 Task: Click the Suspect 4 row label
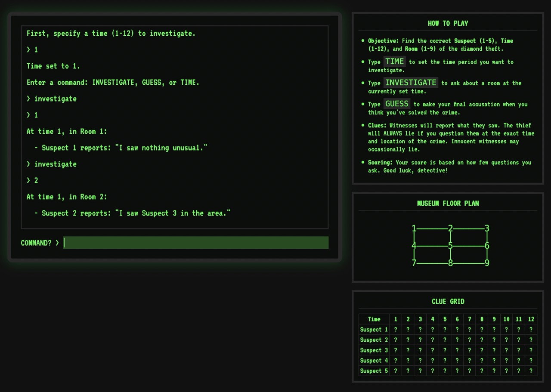tap(374, 361)
